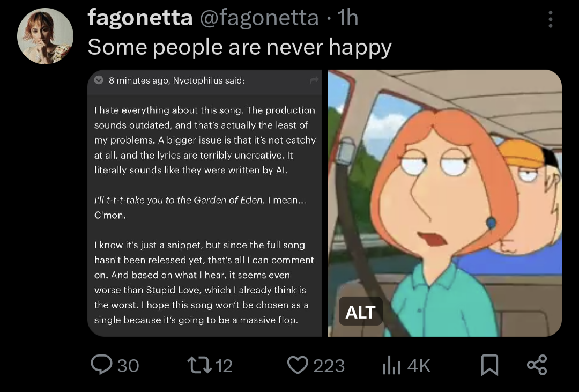
Task: Open the post via the 1h timestamp
Action: (x=347, y=17)
